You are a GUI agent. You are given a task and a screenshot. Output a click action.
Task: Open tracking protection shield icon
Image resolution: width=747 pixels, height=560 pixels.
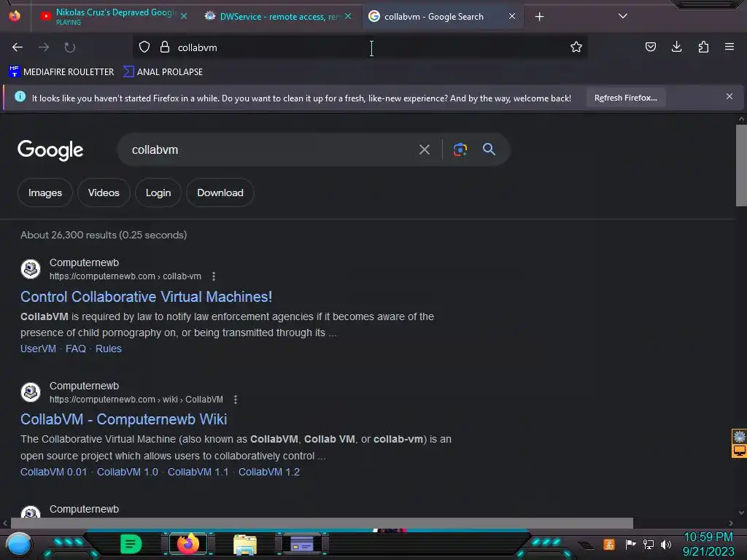point(144,47)
